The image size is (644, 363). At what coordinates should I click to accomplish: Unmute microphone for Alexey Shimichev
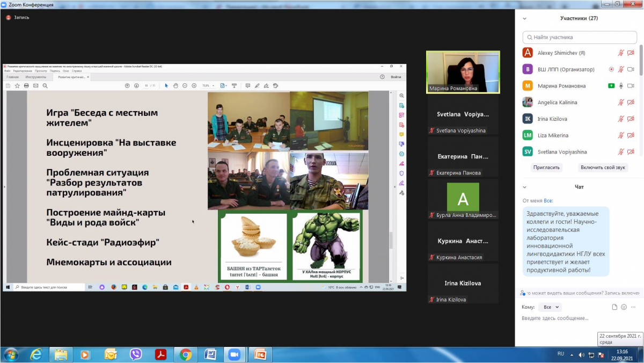621,53
